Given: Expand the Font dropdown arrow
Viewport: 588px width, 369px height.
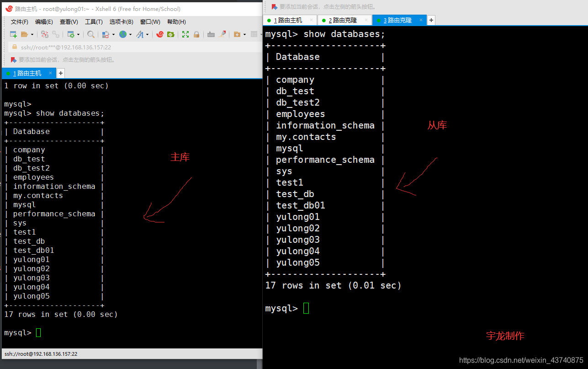Looking at the screenshot, I should 147,35.
